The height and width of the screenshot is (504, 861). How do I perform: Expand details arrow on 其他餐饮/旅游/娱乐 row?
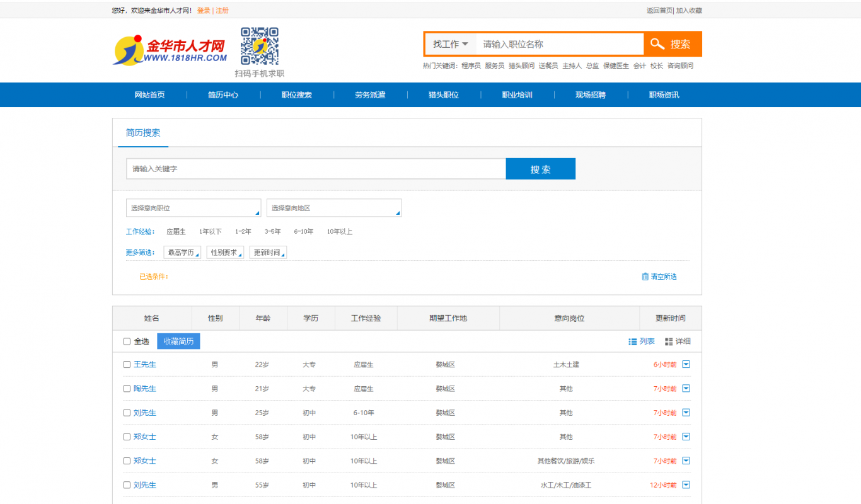pyautogui.click(x=686, y=461)
